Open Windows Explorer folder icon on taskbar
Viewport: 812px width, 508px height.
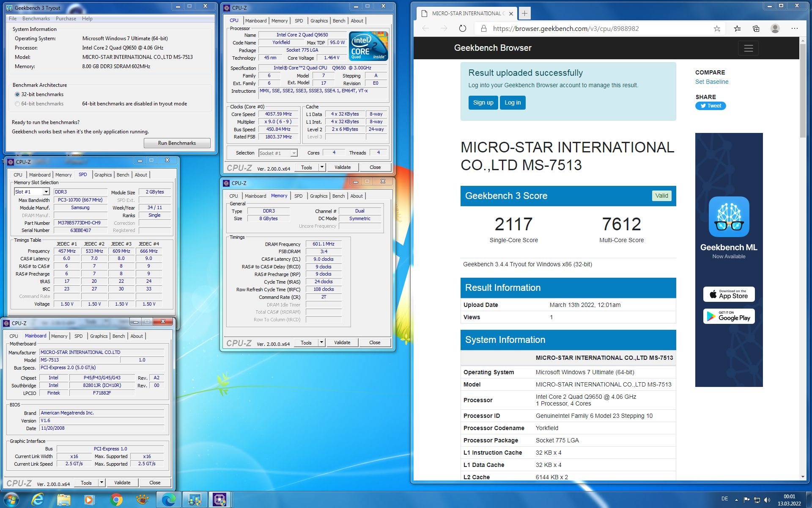click(64, 500)
